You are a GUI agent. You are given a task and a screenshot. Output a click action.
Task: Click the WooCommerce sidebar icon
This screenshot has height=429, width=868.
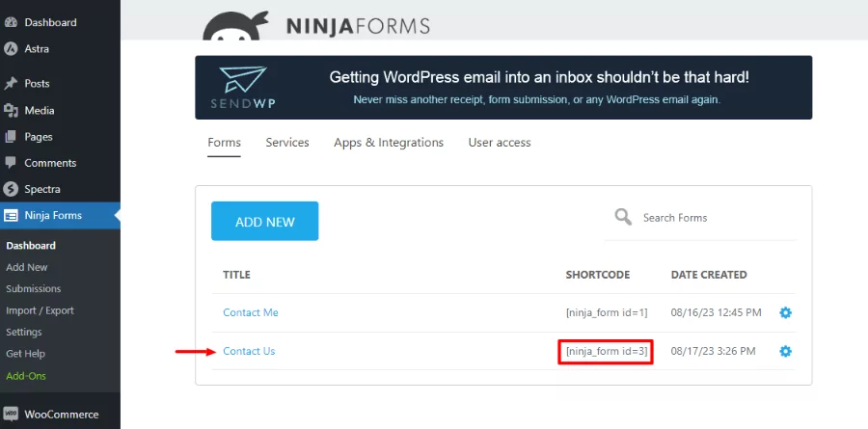click(x=11, y=415)
